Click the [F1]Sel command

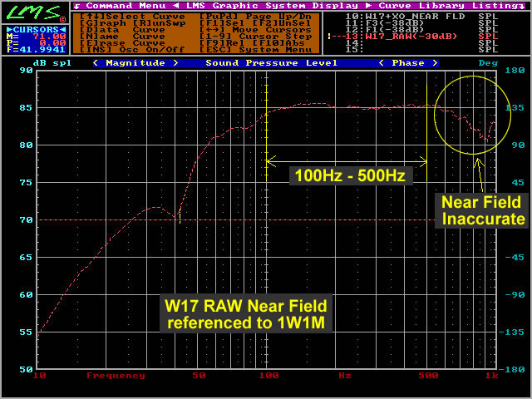click(x=222, y=23)
